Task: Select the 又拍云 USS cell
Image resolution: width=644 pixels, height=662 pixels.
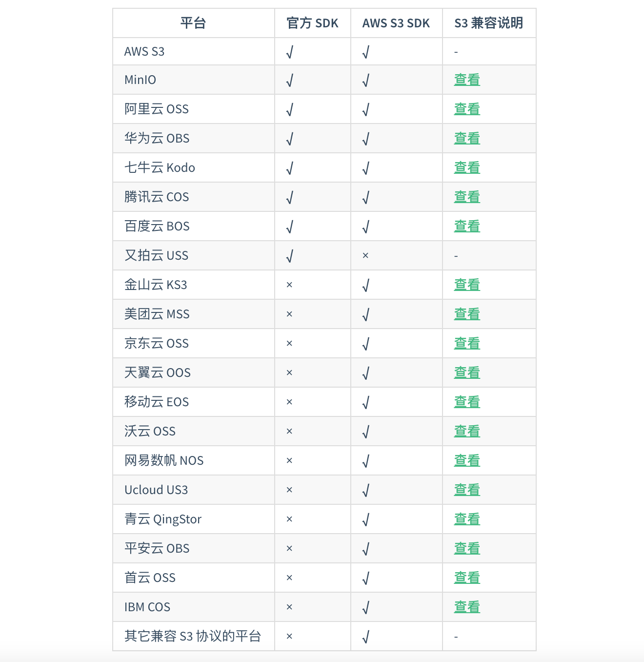Action: (x=193, y=255)
